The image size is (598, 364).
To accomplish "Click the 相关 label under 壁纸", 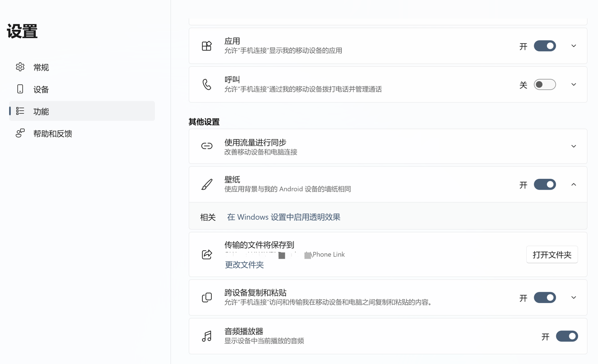I will tap(208, 217).
